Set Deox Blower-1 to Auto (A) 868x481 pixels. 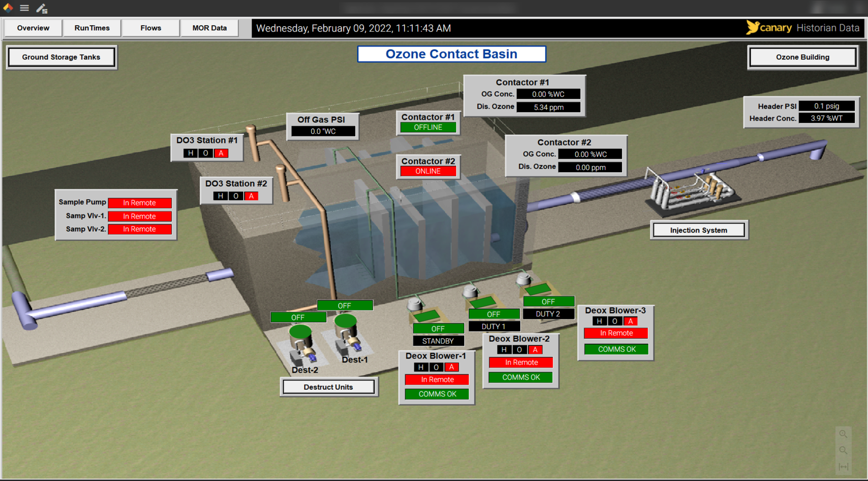(x=452, y=367)
